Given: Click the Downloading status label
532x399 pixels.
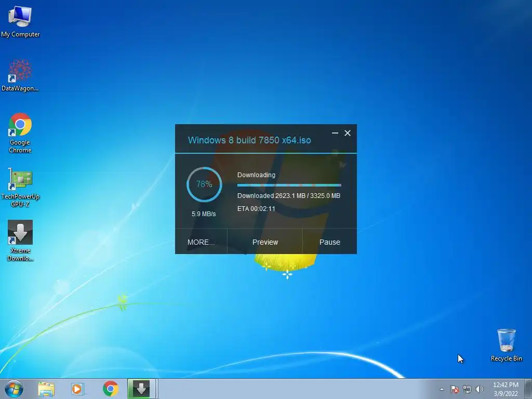Looking at the screenshot, I should [256, 175].
